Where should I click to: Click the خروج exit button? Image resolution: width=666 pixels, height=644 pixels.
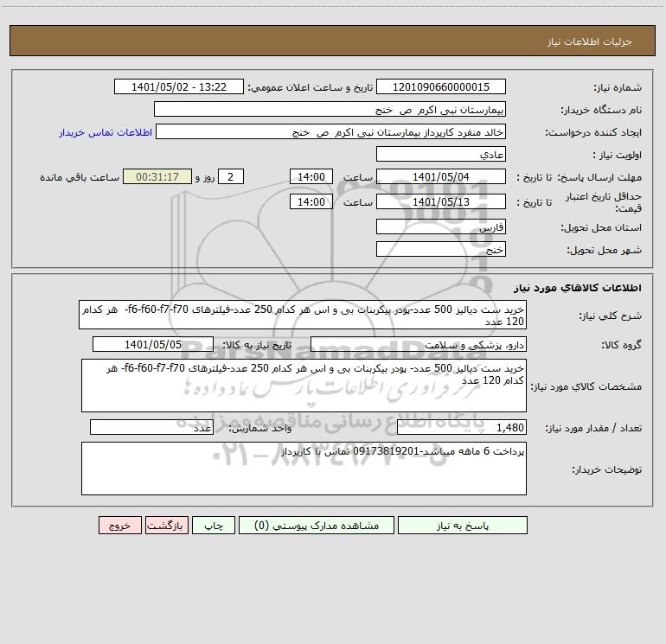(x=119, y=526)
